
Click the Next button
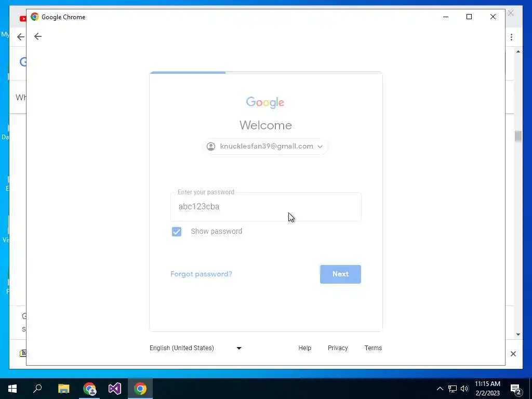[340, 274]
